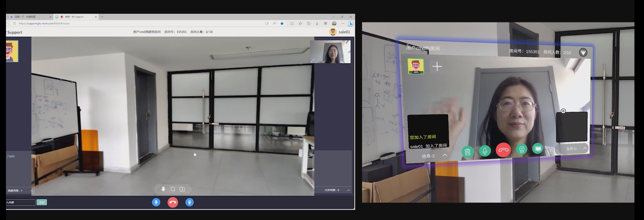Click the download arrow in video toolbar
644x220 pixels.
click(x=163, y=189)
